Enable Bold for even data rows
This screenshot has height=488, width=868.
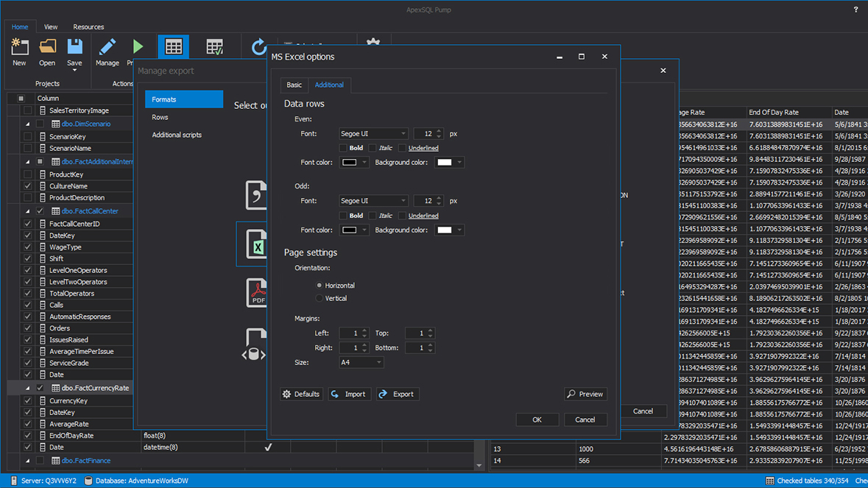[x=345, y=147]
